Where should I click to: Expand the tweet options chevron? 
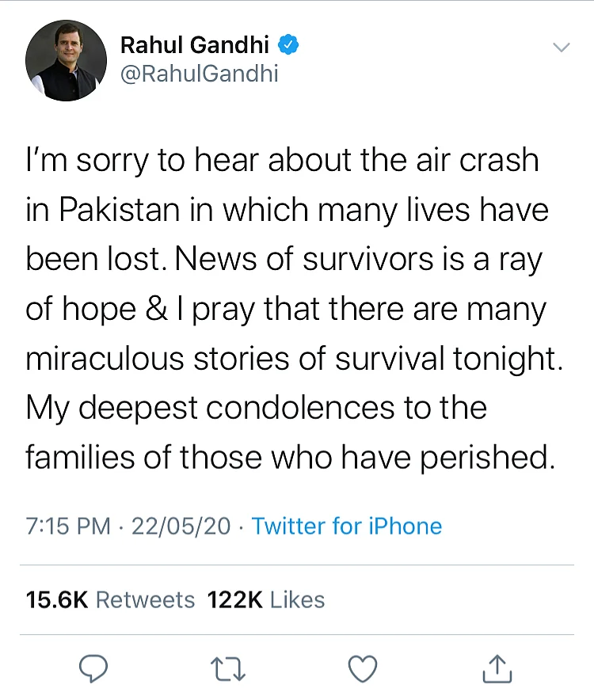coord(561,47)
